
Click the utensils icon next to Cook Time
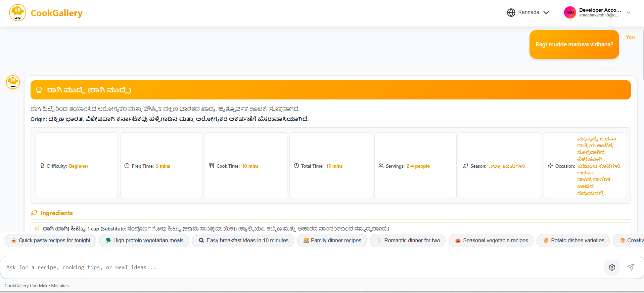click(212, 166)
